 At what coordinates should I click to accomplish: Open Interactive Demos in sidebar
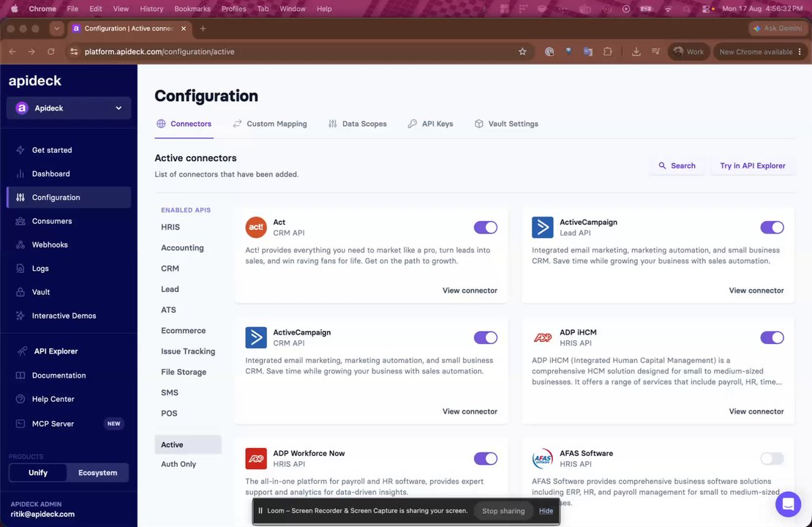click(x=64, y=315)
